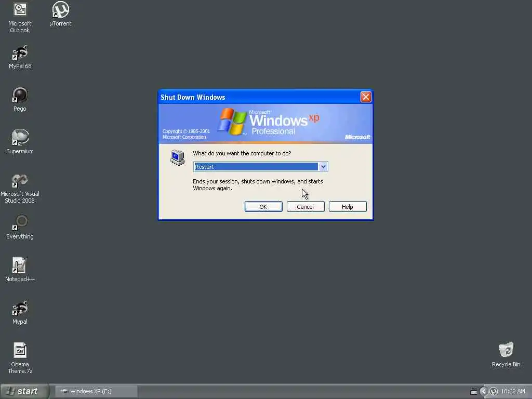Click the computer icon in the dialog
Image resolution: width=532 pixels, height=399 pixels.
tap(178, 157)
